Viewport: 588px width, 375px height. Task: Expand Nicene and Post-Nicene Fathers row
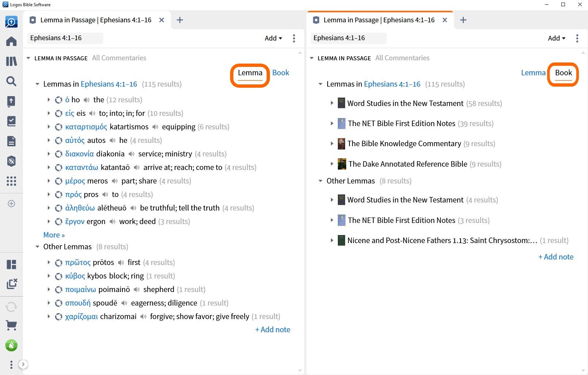[x=332, y=240]
